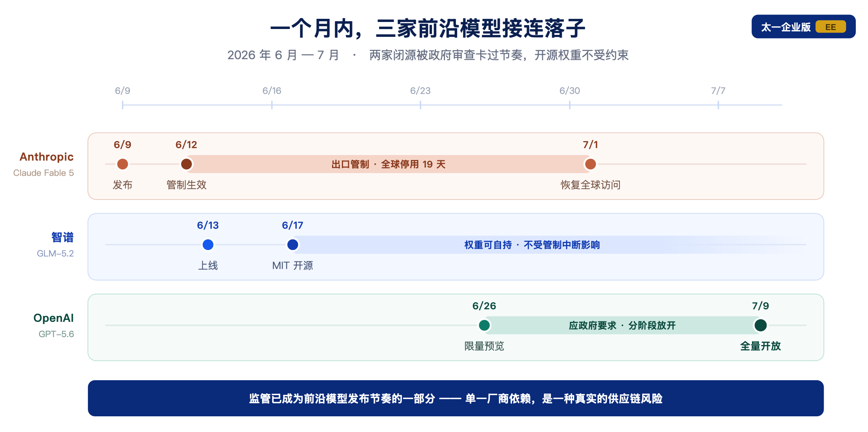This screenshot has width=868, height=432.
Task: Click the 限量预览 caption text
Action: 484,346
